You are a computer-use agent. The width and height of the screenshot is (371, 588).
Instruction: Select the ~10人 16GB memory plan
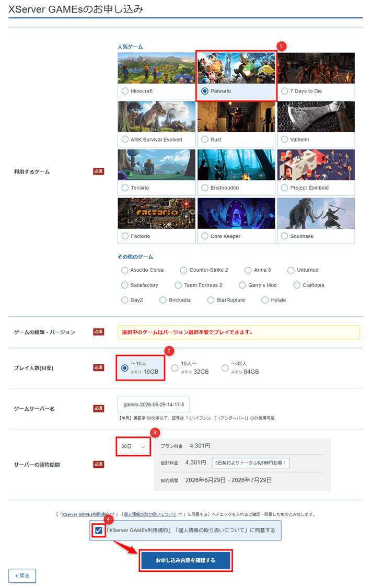pyautogui.click(x=125, y=368)
